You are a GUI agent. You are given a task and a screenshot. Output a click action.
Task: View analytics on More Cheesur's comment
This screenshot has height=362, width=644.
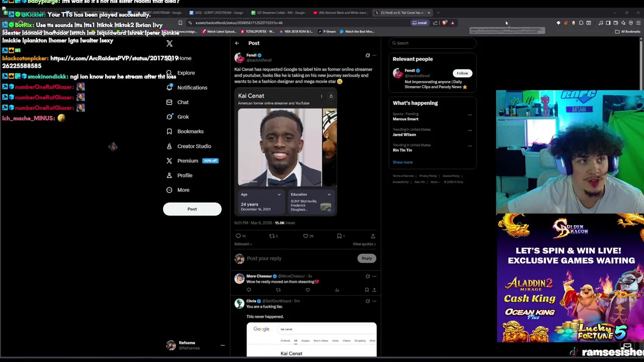tap(337, 290)
